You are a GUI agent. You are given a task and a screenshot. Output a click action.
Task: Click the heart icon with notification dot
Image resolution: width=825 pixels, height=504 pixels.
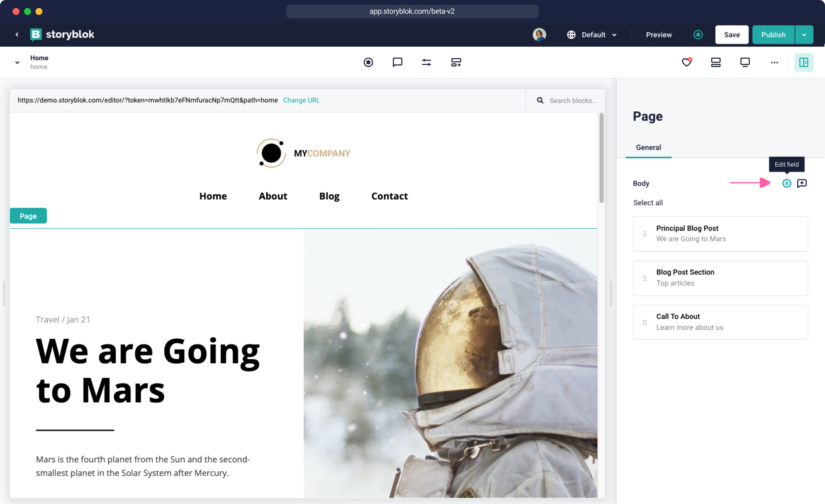click(x=686, y=62)
